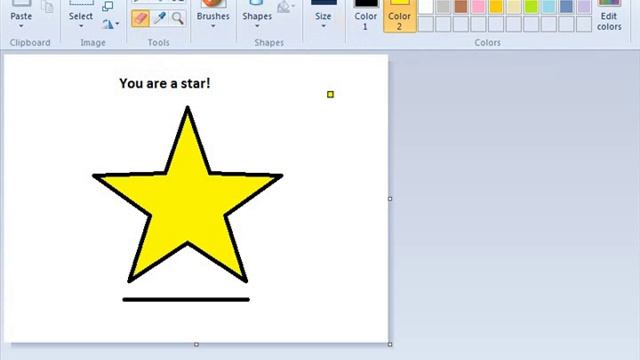
Task: Click the Resize image icon
Action: (x=108, y=6)
